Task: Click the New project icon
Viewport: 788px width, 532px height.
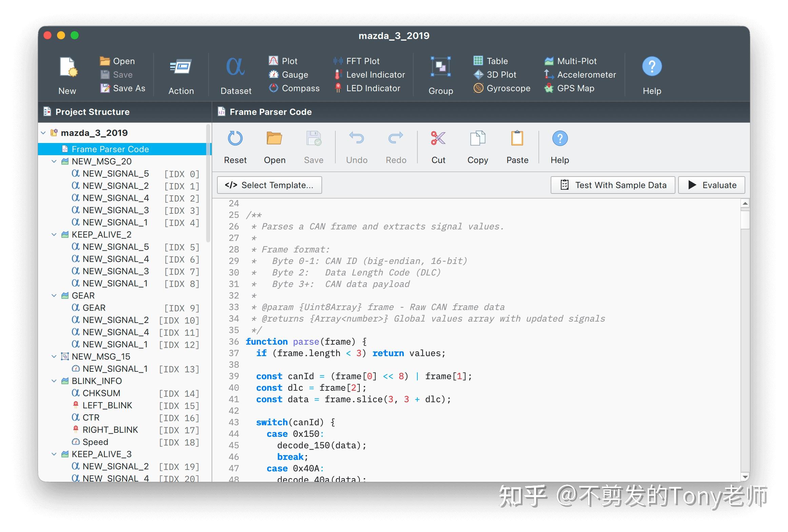Action: coord(68,68)
